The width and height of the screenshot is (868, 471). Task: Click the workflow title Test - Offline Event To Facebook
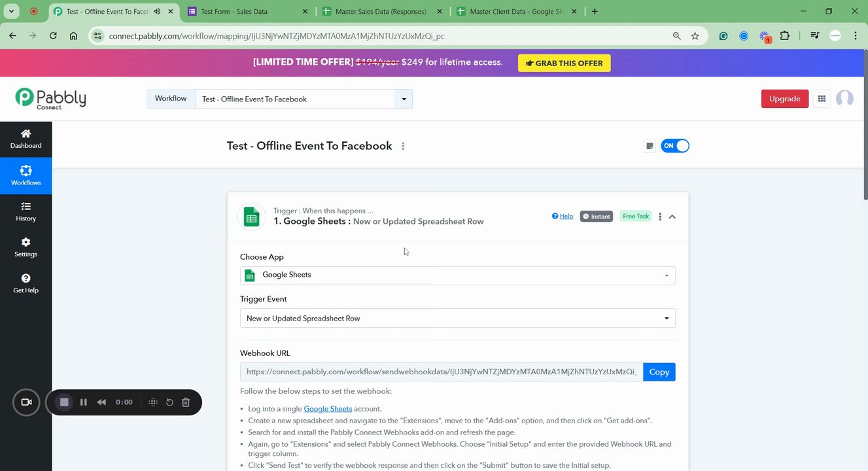tap(309, 146)
